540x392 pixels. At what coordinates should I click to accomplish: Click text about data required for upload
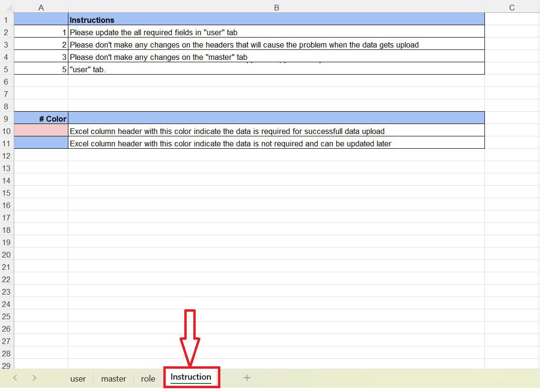227,131
